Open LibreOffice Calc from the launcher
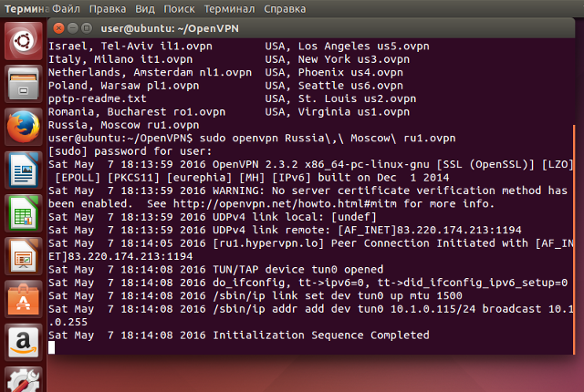Screen dimensions: 584x392 pyautogui.click(x=24, y=213)
